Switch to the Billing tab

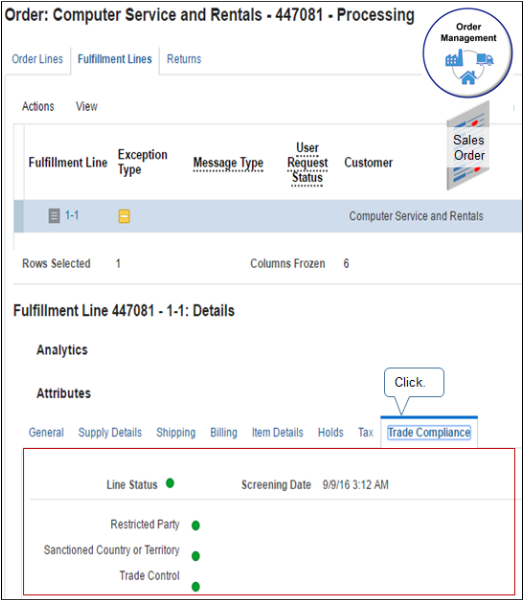coord(224,433)
